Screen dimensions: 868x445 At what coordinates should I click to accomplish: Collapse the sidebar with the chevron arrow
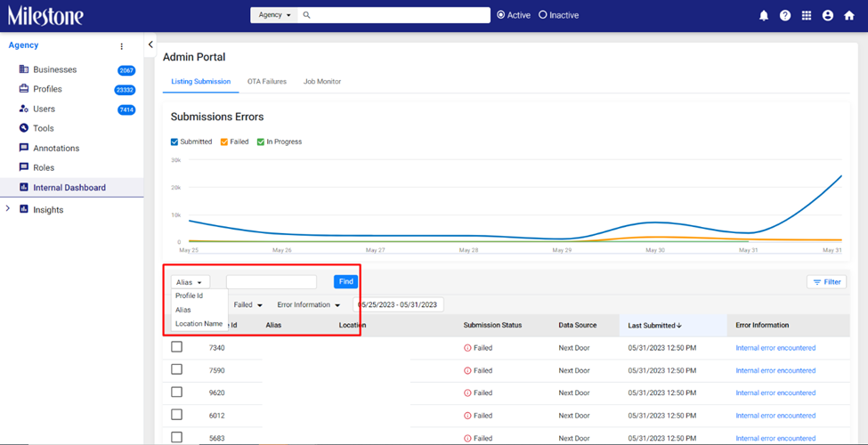(150, 44)
